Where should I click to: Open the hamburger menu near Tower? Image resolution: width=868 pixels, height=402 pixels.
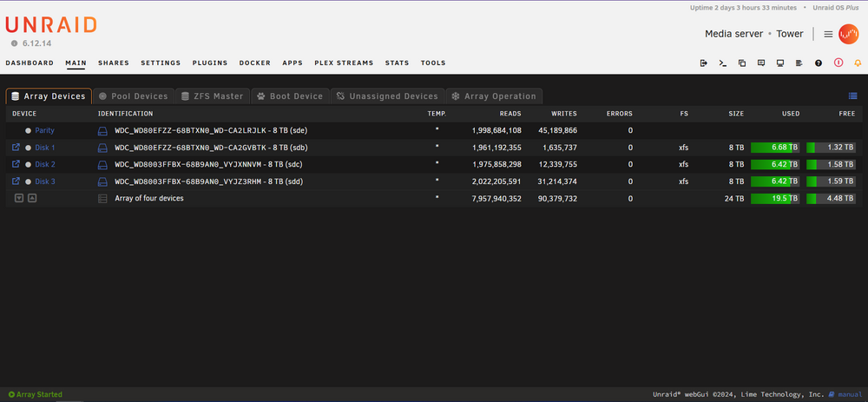click(x=828, y=35)
